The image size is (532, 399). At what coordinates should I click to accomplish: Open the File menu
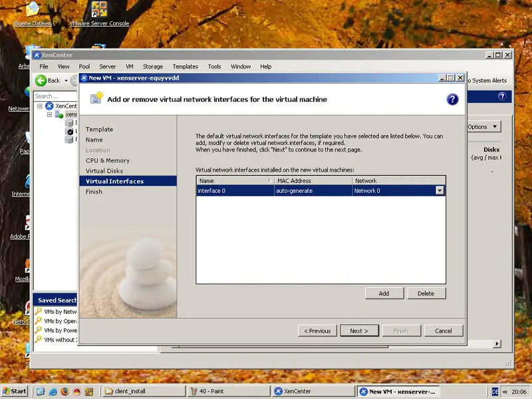[44, 66]
